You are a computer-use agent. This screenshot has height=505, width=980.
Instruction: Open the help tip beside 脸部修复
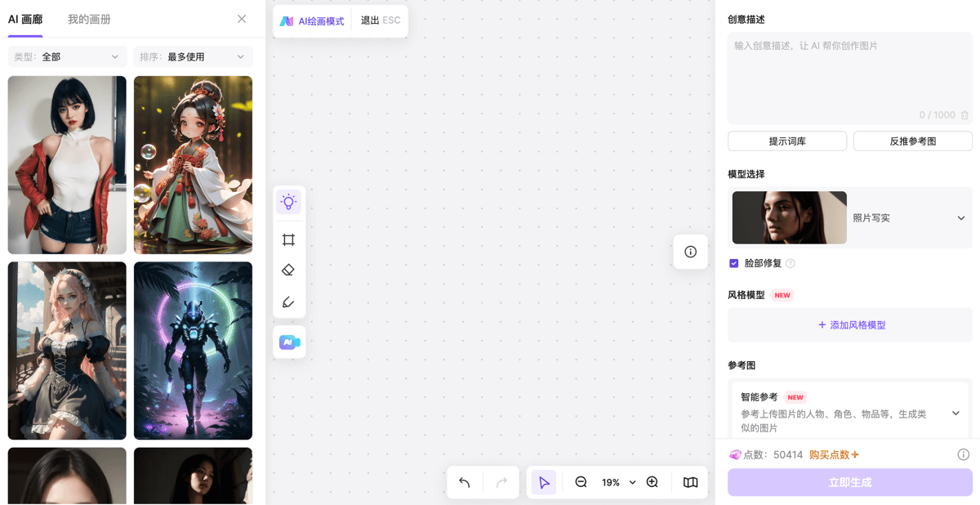pyautogui.click(x=791, y=263)
